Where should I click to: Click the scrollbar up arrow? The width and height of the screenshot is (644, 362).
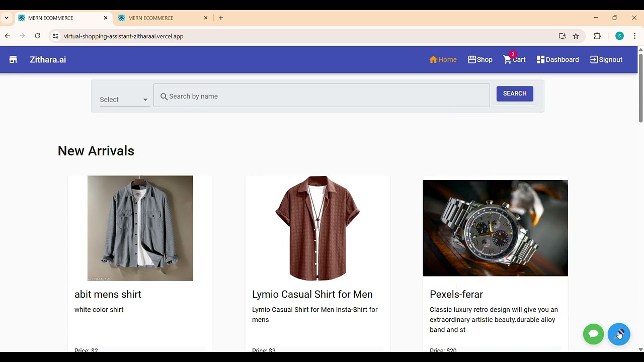(x=640, y=49)
